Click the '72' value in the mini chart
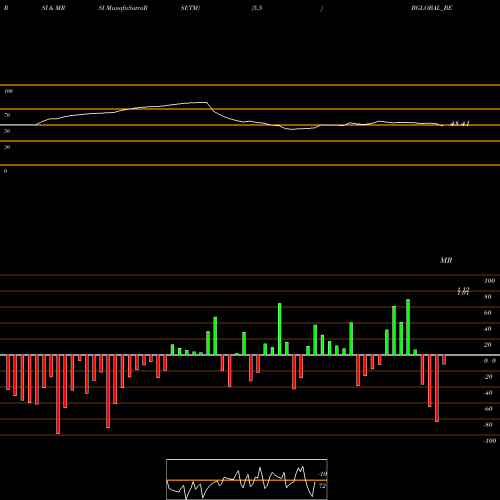The height and width of the screenshot is (500, 500). click(322, 486)
